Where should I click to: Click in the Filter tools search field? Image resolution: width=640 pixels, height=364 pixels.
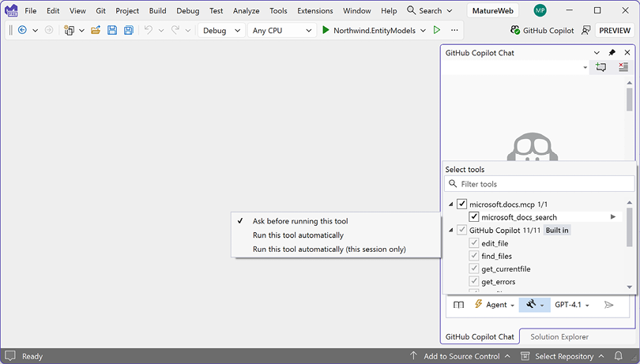tap(539, 184)
